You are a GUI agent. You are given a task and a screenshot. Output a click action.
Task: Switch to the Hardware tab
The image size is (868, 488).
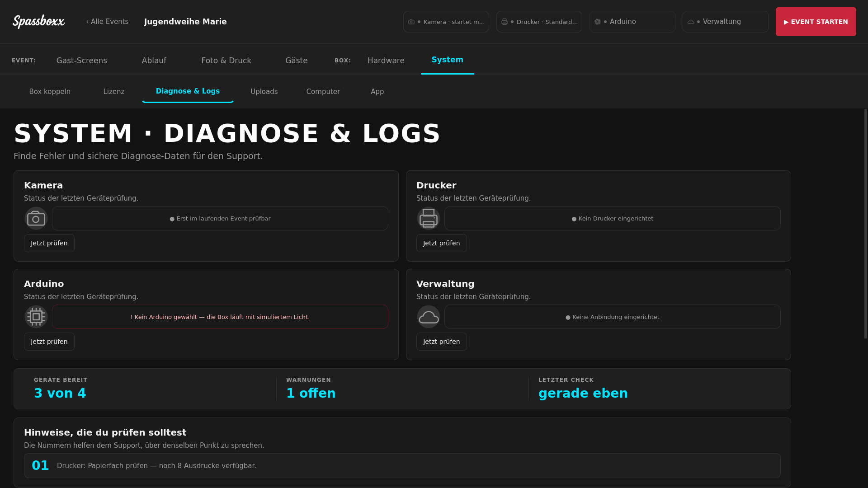(x=386, y=61)
